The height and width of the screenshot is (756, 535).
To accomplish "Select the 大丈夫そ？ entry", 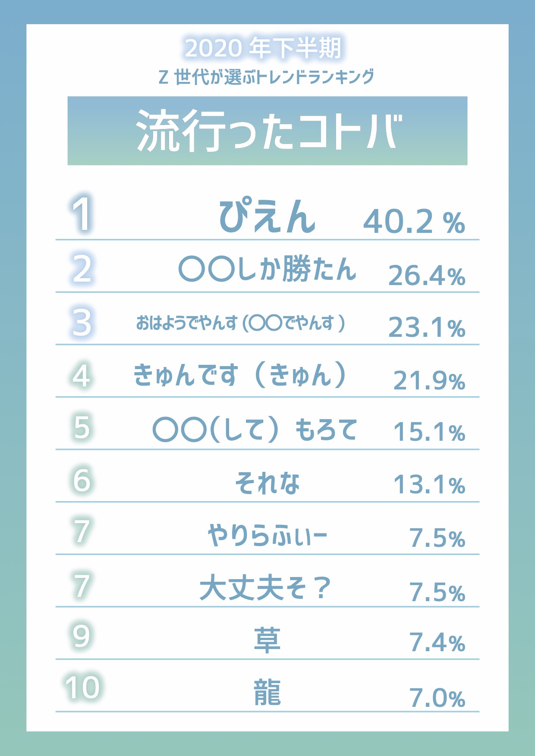I will pyautogui.click(x=265, y=587).
